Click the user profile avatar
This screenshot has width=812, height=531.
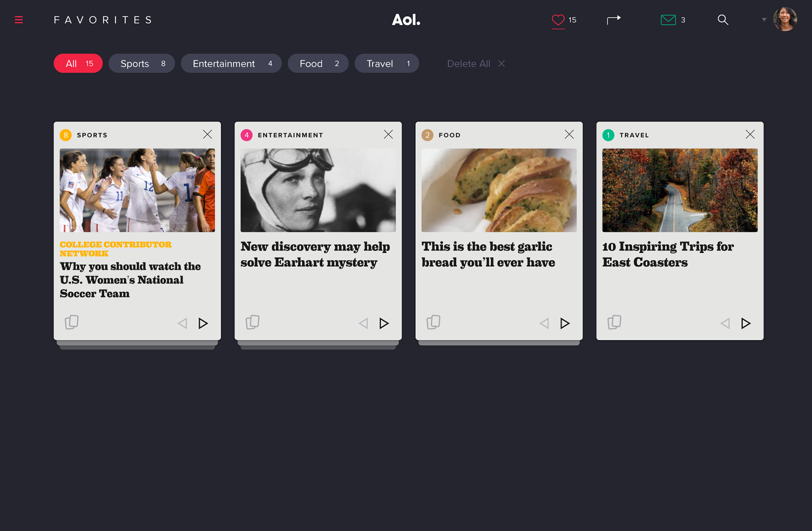coord(785,19)
